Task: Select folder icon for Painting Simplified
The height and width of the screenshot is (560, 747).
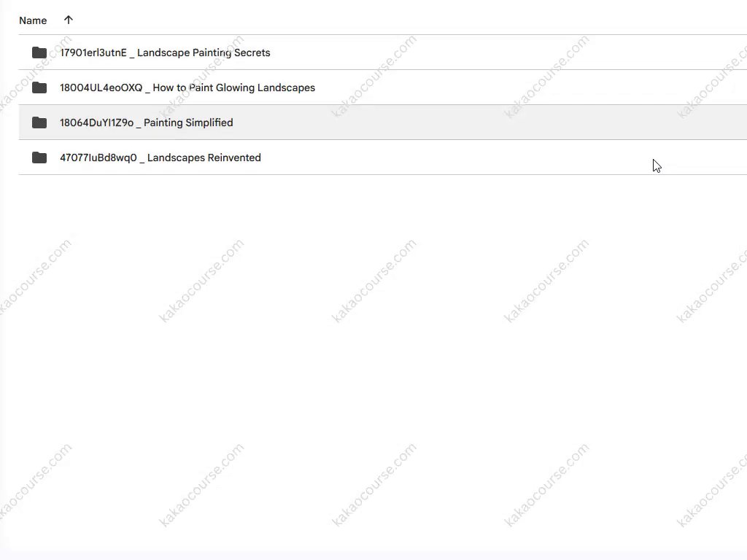Action: 39,122
